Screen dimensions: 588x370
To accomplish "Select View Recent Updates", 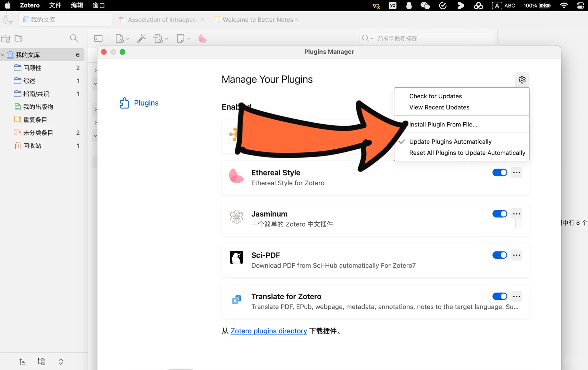I will (462, 108).
